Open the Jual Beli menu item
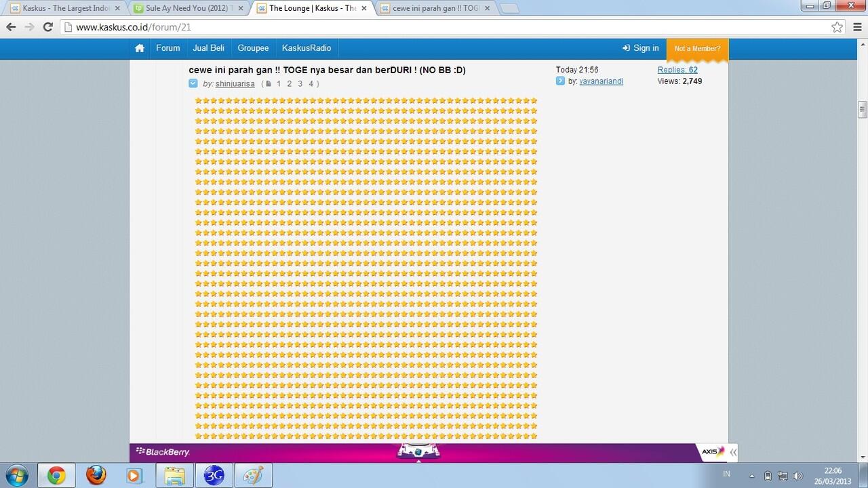The image size is (868, 488). coord(208,48)
